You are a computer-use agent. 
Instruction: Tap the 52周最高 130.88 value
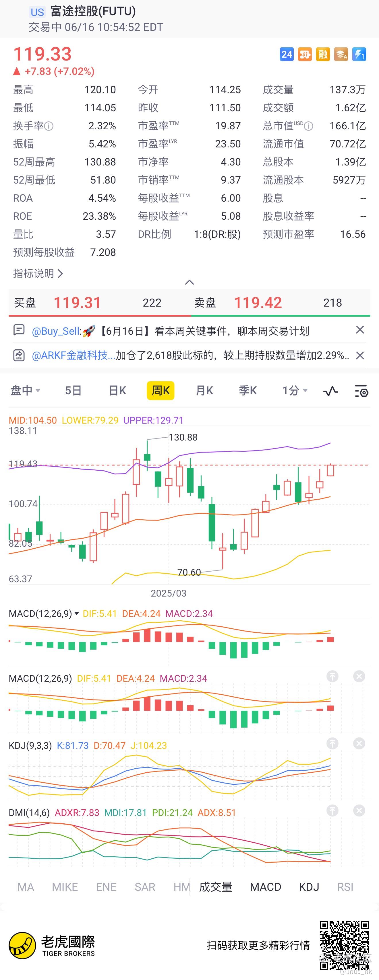pyautogui.click(x=100, y=162)
